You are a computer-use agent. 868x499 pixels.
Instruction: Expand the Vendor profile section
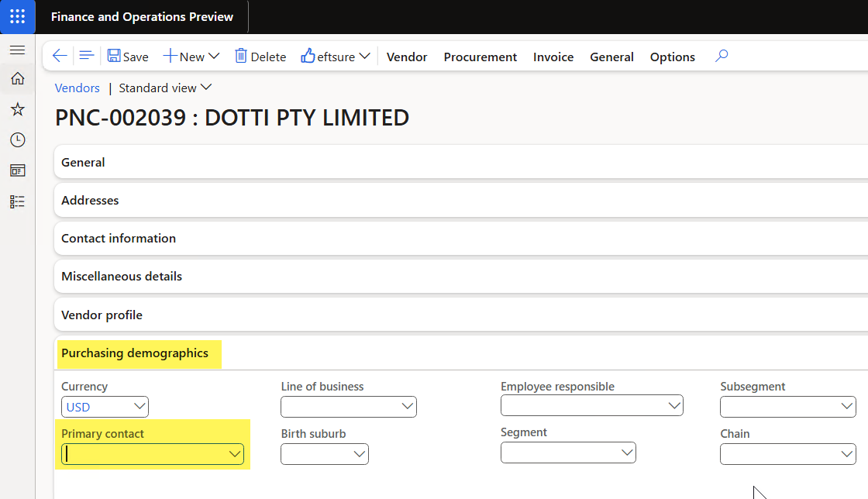click(x=461, y=315)
